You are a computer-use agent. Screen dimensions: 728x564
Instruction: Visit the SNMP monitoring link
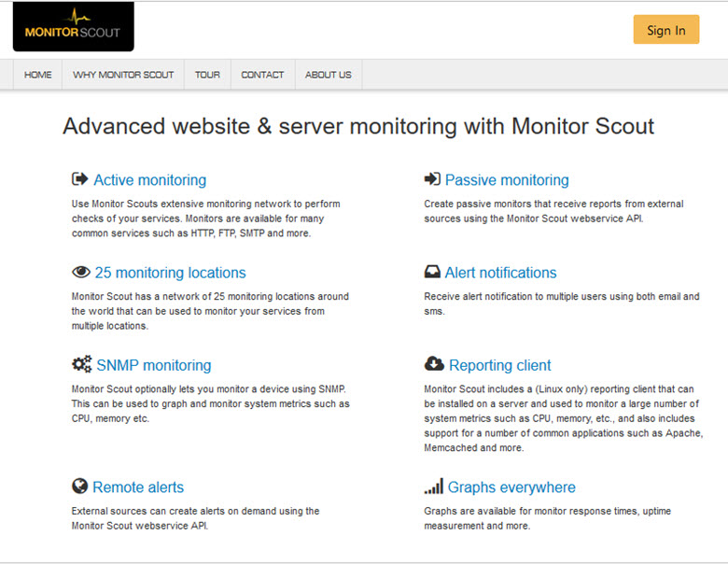click(x=154, y=365)
